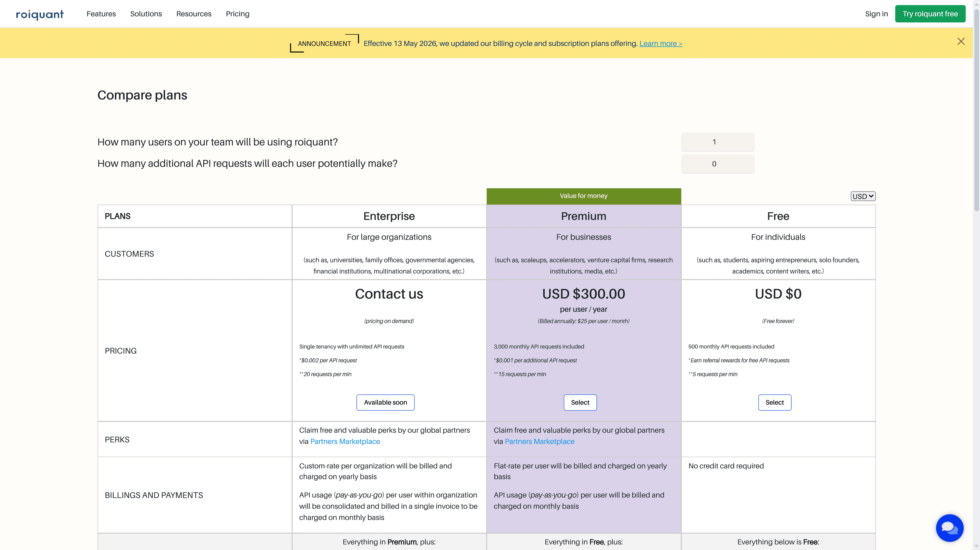Click the ANNOUNCEMENT label

pyautogui.click(x=324, y=44)
